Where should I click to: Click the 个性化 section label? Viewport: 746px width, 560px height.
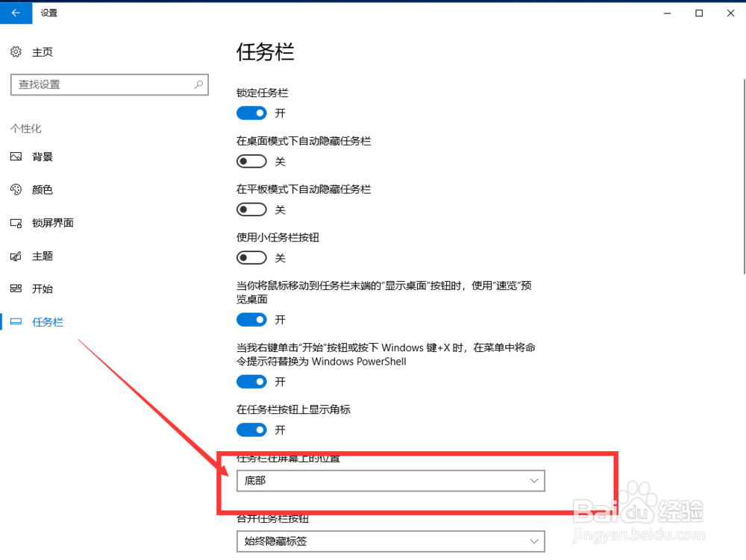click(26, 128)
